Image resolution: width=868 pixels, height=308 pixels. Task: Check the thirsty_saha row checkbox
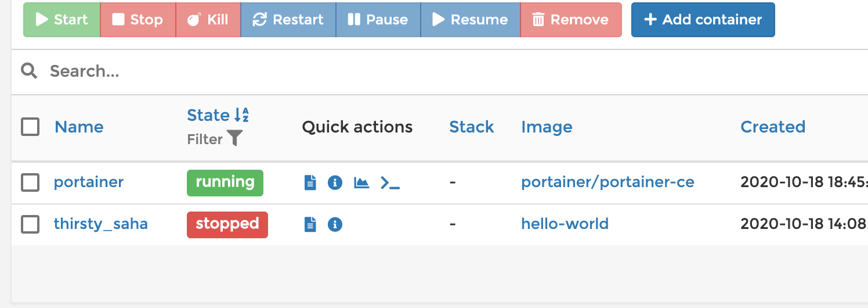[30, 224]
